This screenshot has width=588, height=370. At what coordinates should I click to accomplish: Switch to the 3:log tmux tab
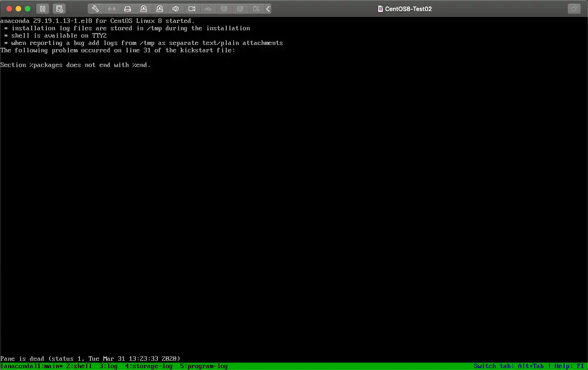point(108,366)
